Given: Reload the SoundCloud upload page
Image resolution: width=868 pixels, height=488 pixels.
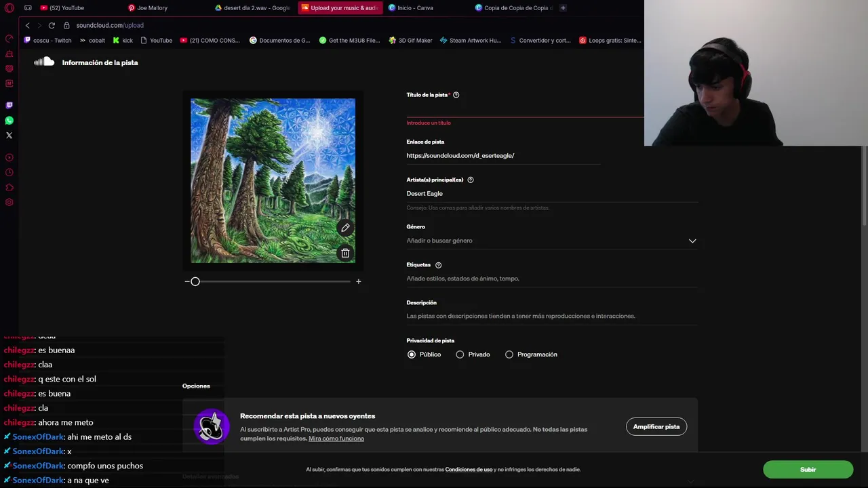Looking at the screenshot, I should pyautogui.click(x=52, y=25).
